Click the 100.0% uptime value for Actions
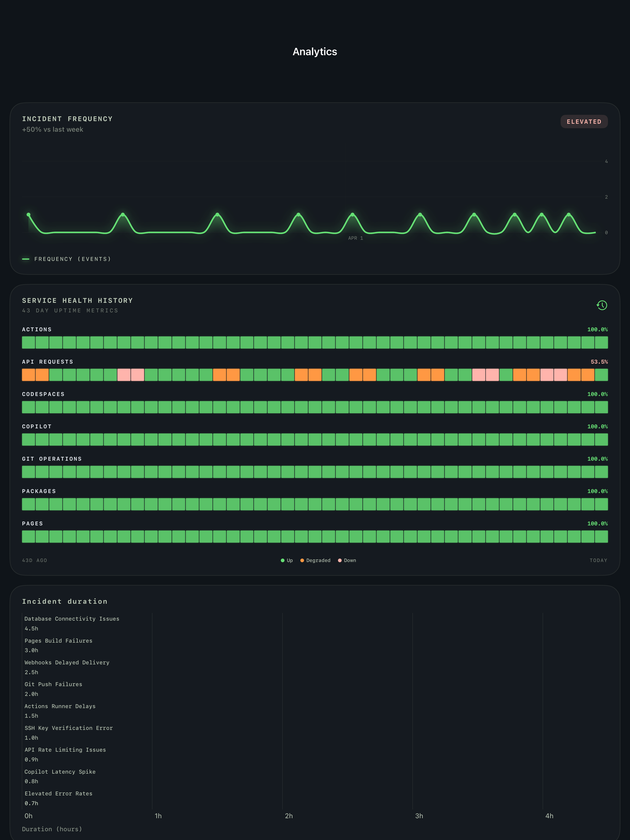 [x=597, y=329]
